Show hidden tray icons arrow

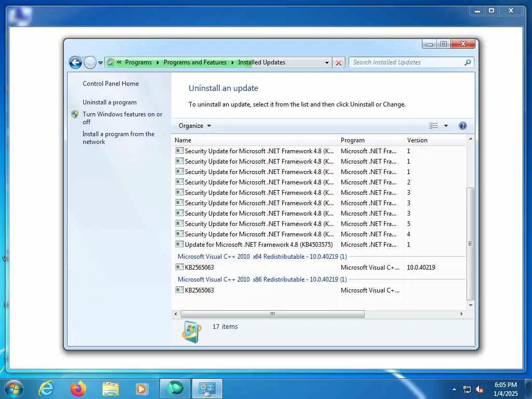[x=454, y=389]
